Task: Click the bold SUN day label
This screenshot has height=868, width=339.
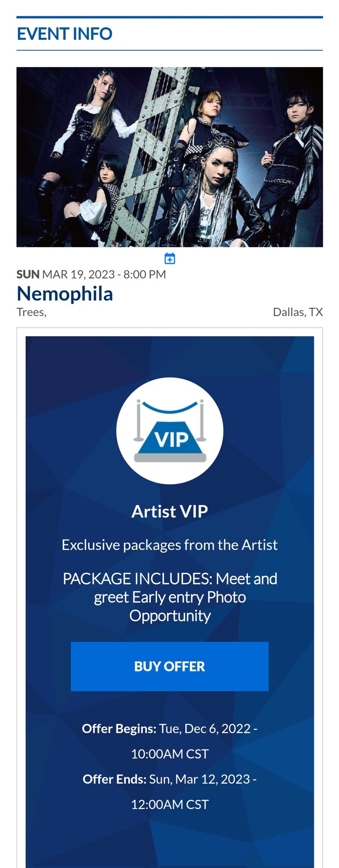Action: [28, 275]
